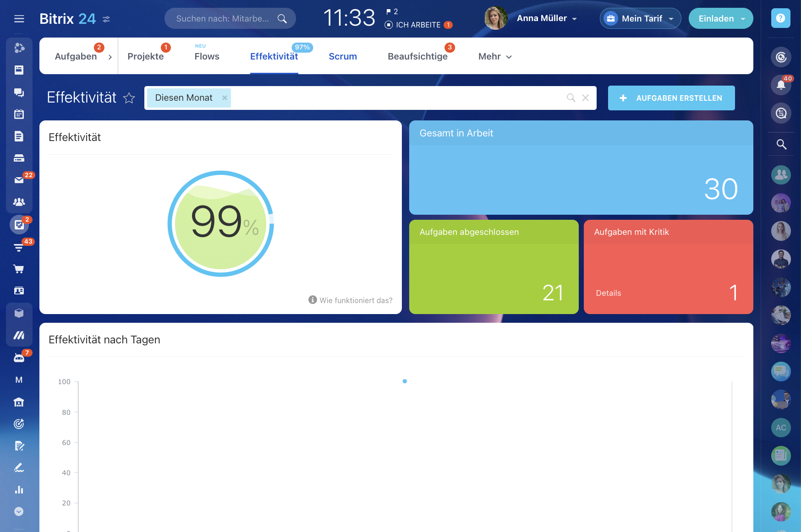Open the right panel search magnifier
Image resolution: width=801 pixels, height=532 pixels.
[x=781, y=144]
